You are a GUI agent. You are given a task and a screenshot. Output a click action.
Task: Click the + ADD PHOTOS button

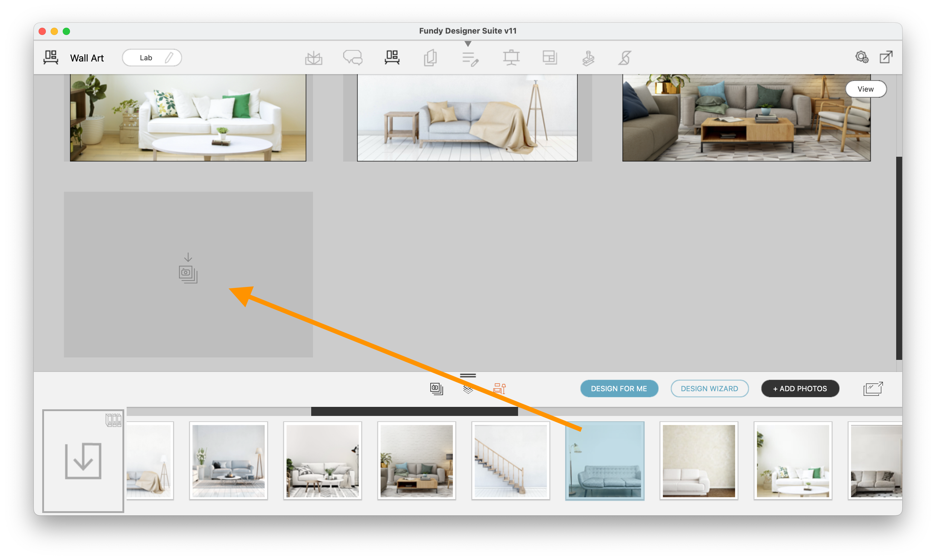pyautogui.click(x=800, y=389)
